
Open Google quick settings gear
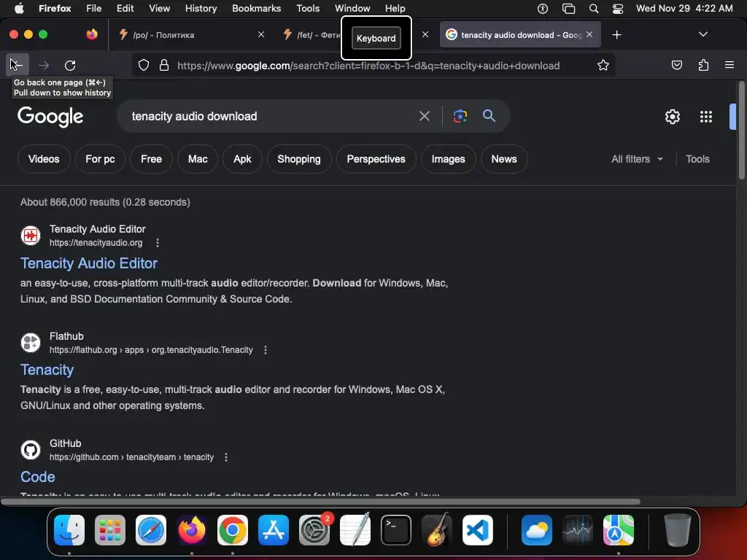(672, 117)
